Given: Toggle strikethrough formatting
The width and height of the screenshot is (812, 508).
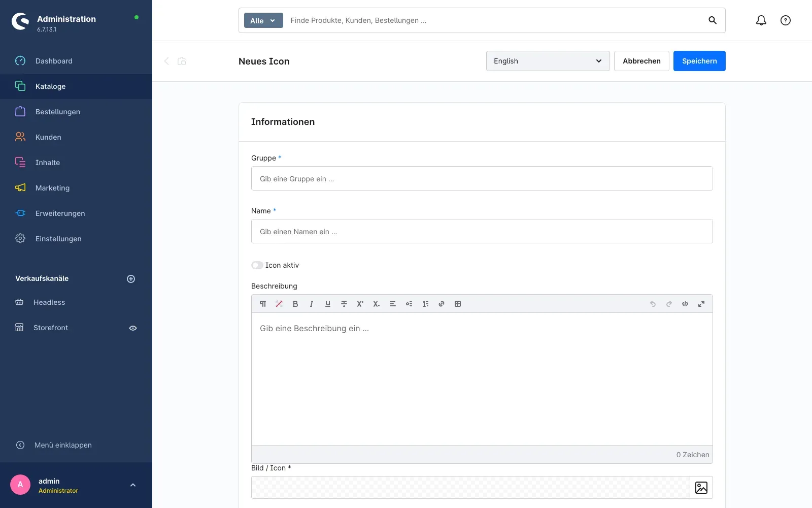Looking at the screenshot, I should pos(344,304).
